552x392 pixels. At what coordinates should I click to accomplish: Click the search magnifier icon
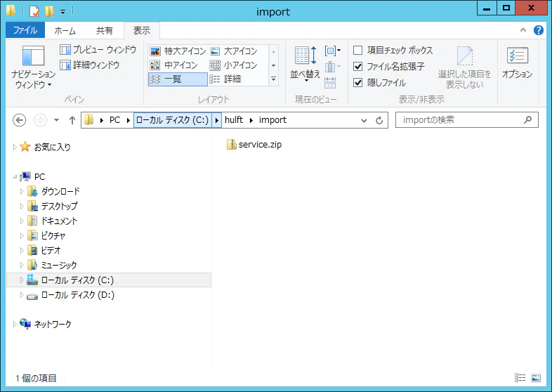tap(527, 120)
